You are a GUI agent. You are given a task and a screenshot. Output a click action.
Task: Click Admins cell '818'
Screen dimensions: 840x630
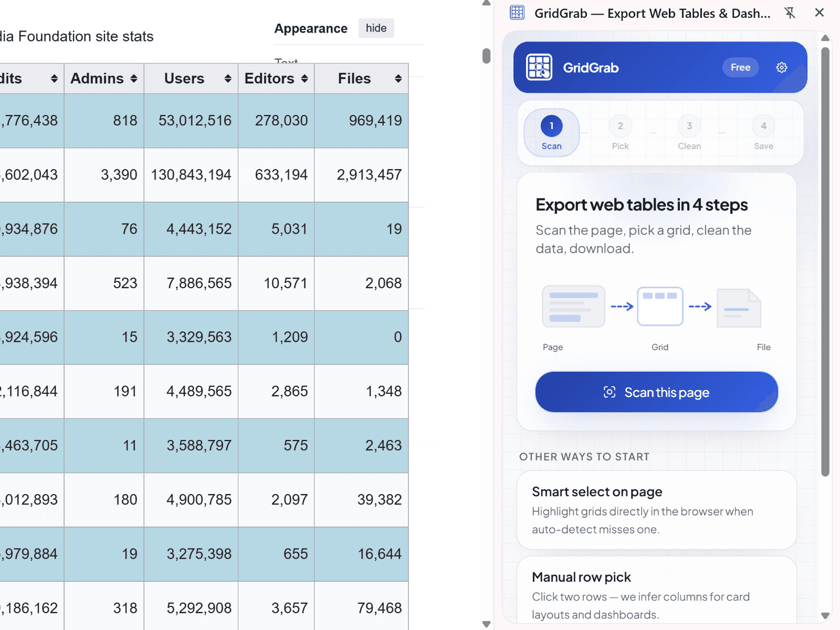coord(104,121)
